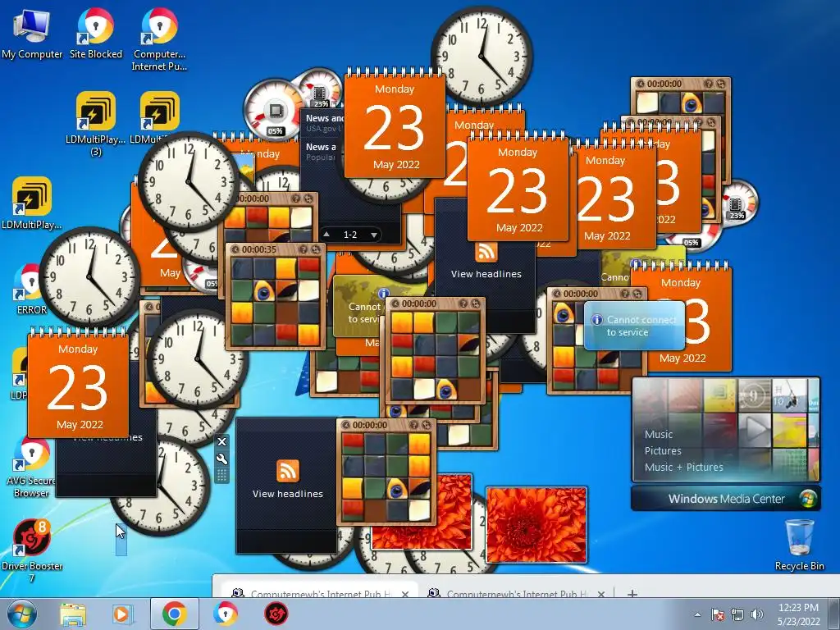Open the AVG Secure Browser desktop icon
Screen dimensions: 840x630
pyautogui.click(x=31, y=467)
